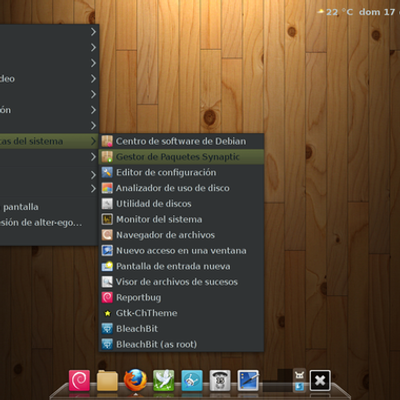Image resolution: width=400 pixels, height=400 pixels.
Task: Click the arrow on the "del sistema" row
Action: tap(93, 141)
